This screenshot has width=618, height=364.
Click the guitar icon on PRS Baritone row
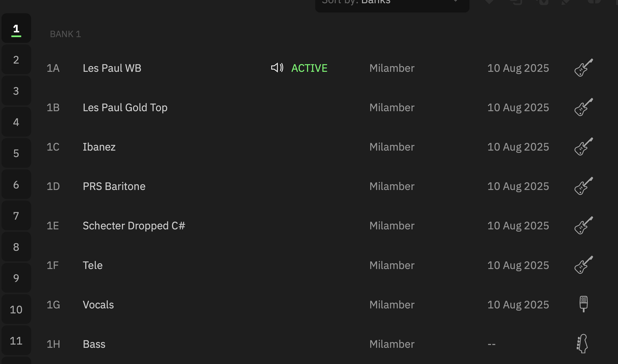pos(583,186)
